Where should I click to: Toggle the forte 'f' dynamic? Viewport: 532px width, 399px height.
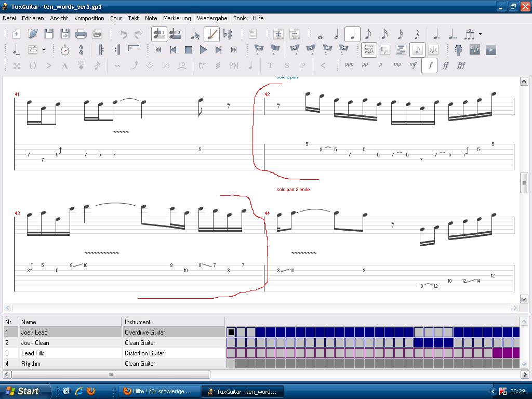pos(430,65)
